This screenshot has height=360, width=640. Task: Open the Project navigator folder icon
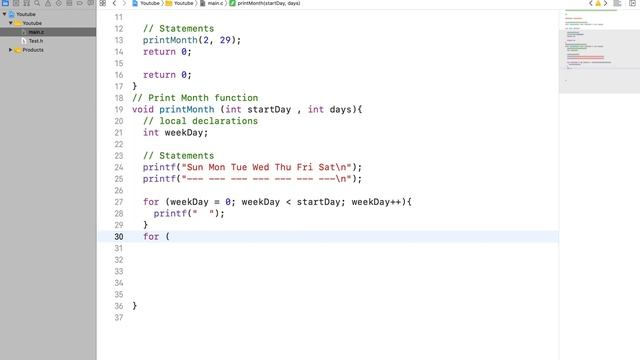[5, 3]
